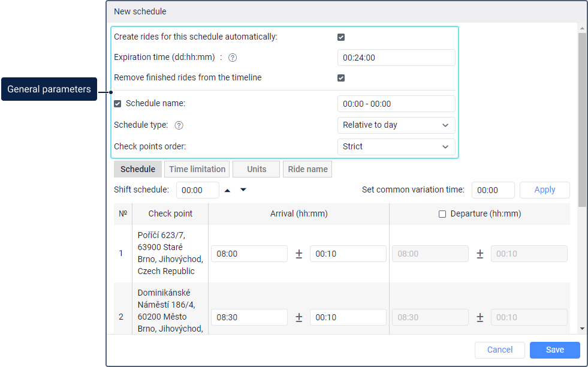Enable the Departure (hh:mm) checkbox

[x=442, y=214]
